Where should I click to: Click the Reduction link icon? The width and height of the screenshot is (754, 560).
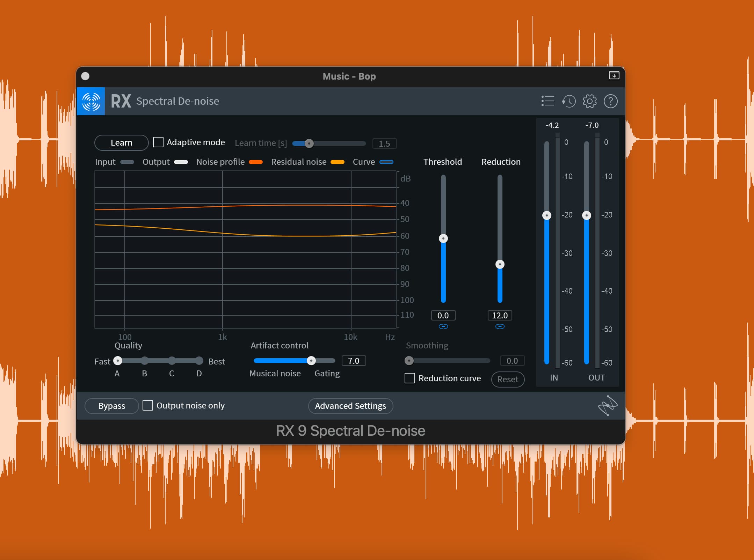[x=500, y=326]
